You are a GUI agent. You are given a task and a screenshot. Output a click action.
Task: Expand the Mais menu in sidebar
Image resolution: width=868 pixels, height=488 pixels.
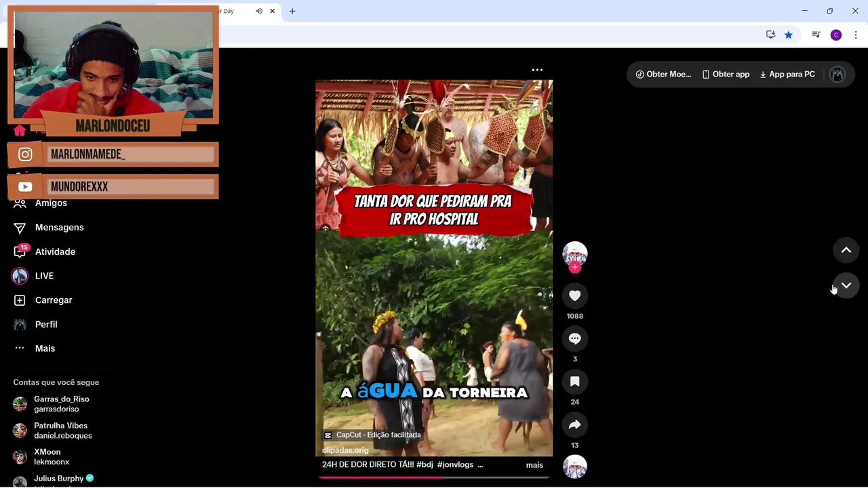(x=35, y=348)
